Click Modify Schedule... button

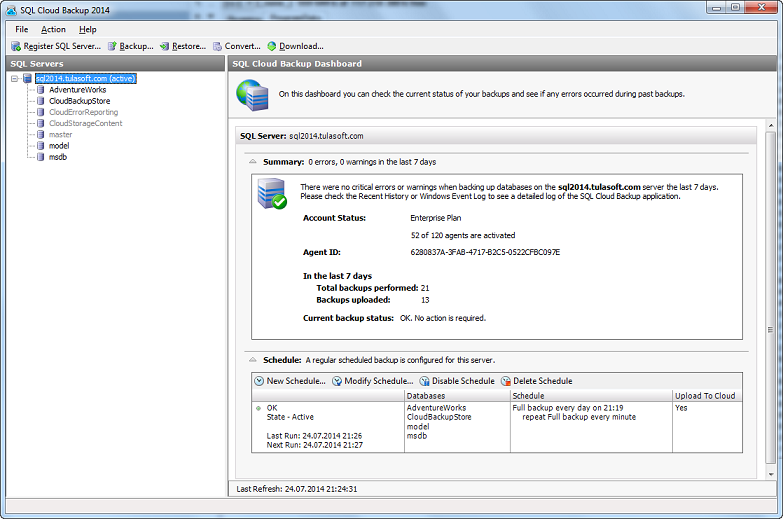(373, 381)
